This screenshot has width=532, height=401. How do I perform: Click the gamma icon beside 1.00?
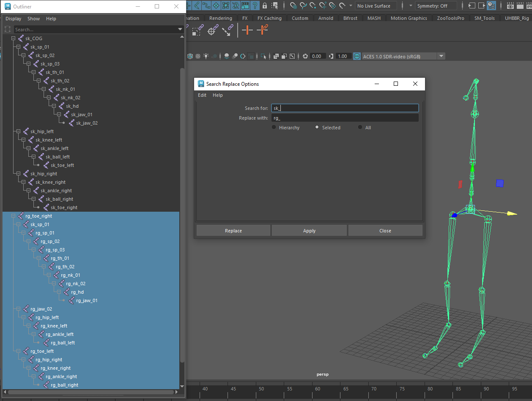click(331, 56)
